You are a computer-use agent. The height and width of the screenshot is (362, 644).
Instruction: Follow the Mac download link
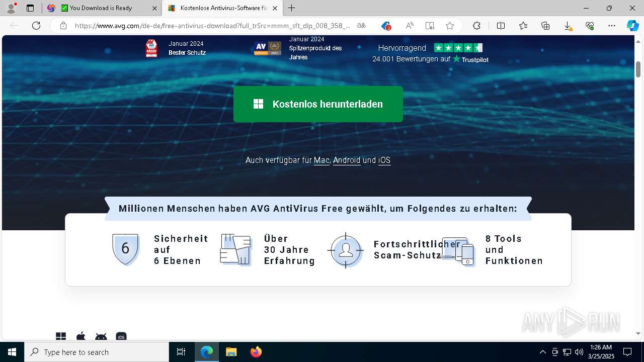tap(321, 160)
